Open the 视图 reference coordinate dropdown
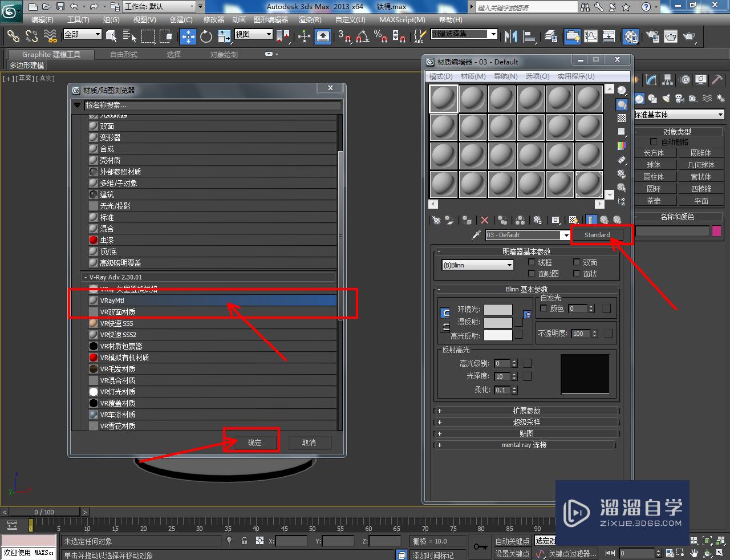 coord(254,34)
